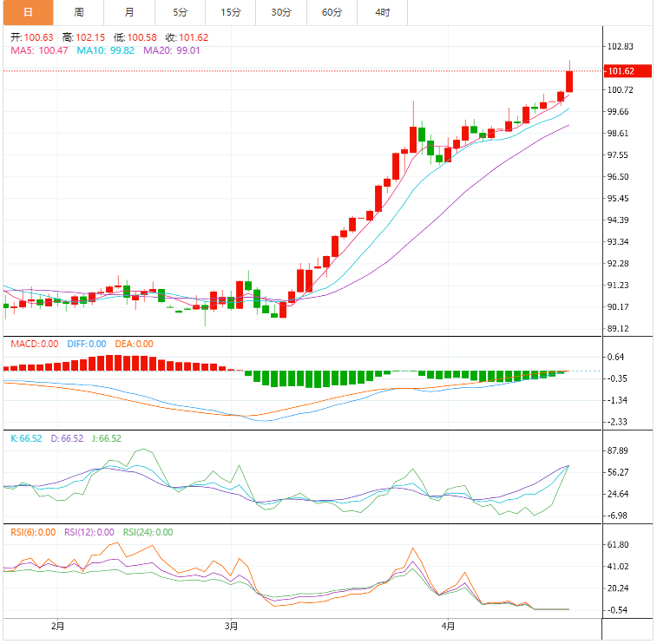Click the MA5 moving average label
This screenshot has height=644, width=657.
click(40, 50)
